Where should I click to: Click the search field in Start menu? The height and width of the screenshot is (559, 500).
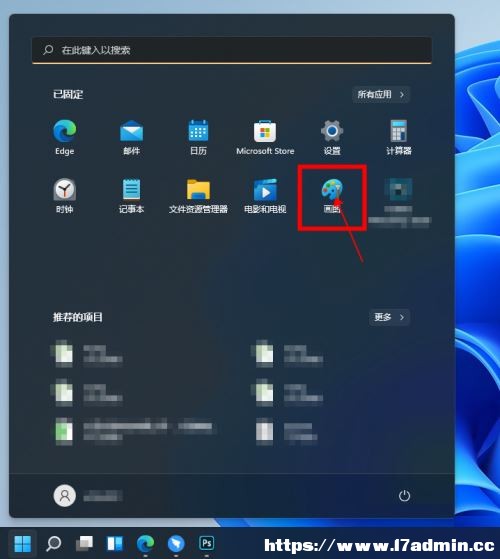232,50
